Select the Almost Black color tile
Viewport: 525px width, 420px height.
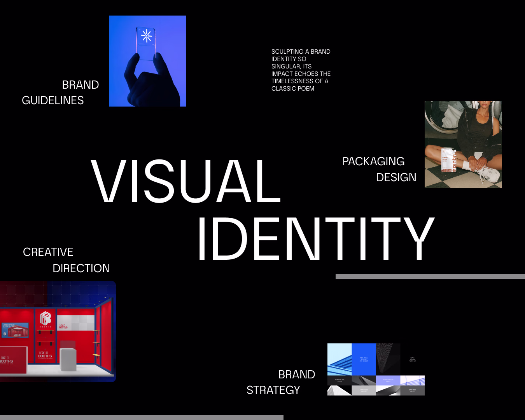point(339,380)
